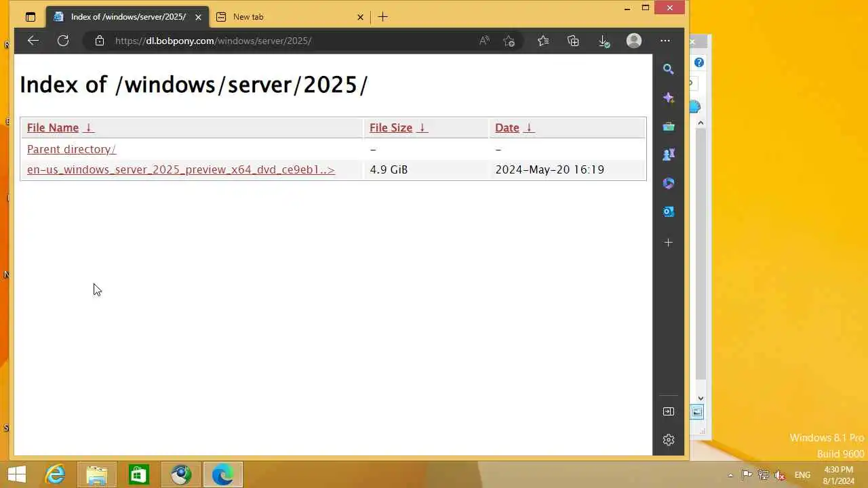
Task: Open Windows Store from taskbar
Action: pos(139,475)
